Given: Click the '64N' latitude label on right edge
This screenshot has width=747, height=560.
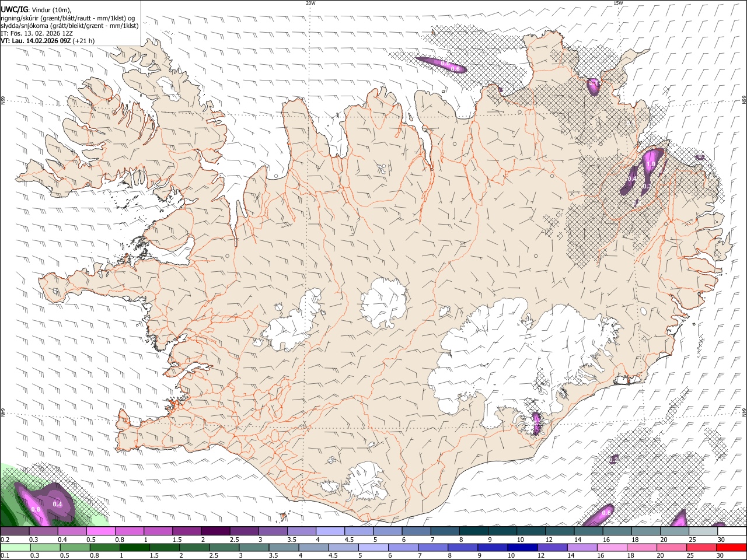Looking at the screenshot, I should [744, 412].
